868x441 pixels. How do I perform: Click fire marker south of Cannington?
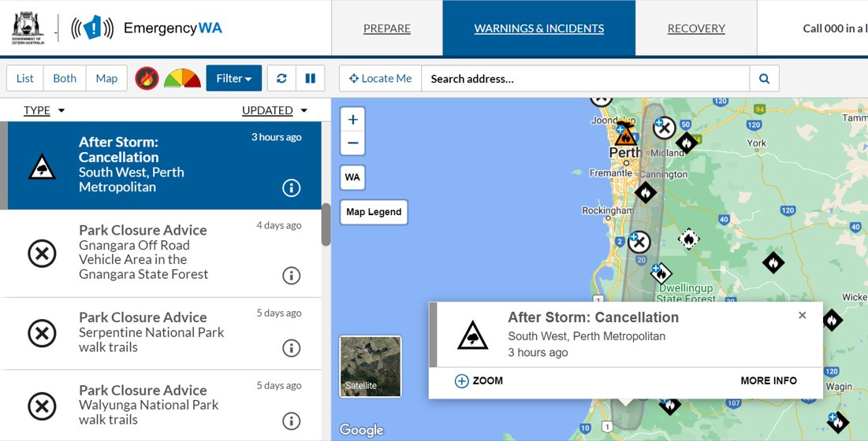(645, 192)
